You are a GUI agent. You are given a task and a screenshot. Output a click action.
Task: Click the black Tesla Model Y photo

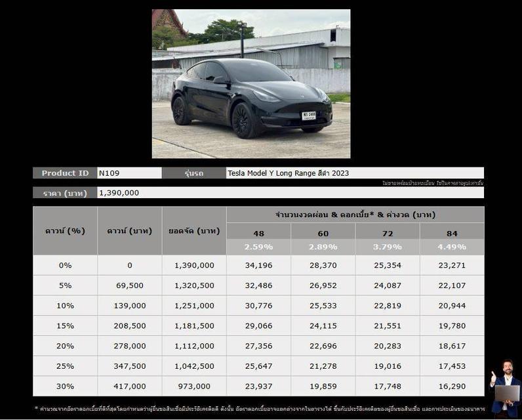pos(251,83)
